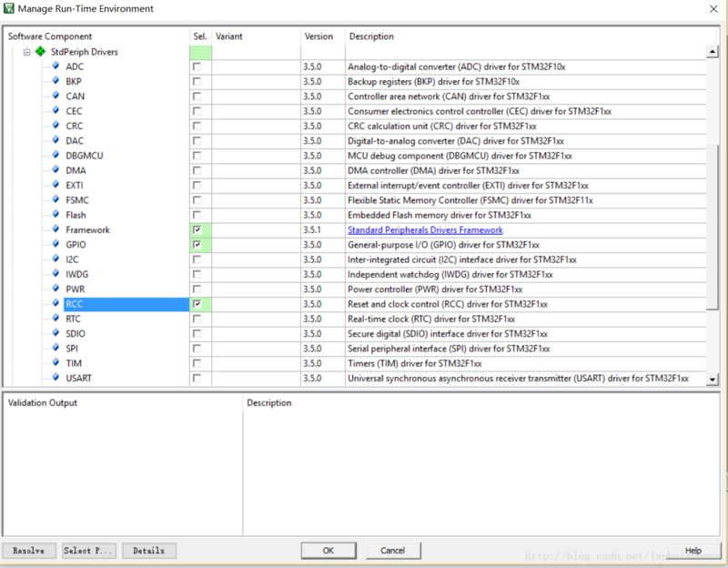728x568 pixels.
Task: Click the blue diamond icon beside CAN
Action: click(56, 96)
